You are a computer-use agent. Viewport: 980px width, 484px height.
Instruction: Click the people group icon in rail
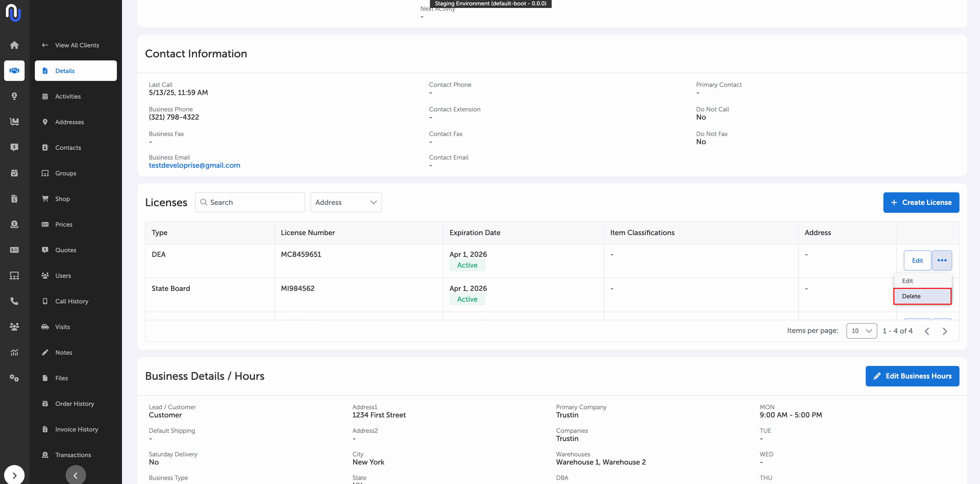[14, 327]
